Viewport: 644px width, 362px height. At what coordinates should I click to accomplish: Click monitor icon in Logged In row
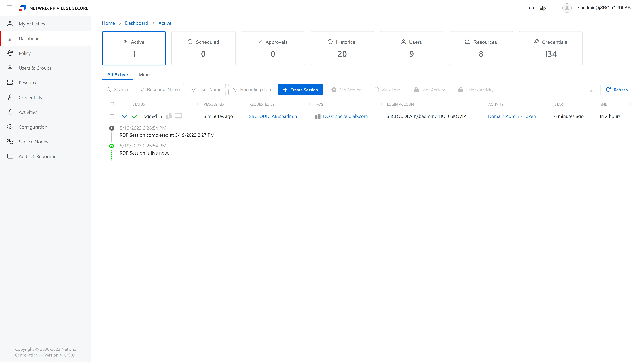click(178, 116)
